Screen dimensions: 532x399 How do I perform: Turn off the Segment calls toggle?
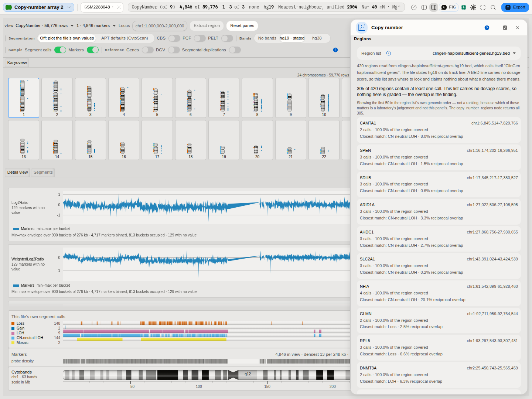point(60,50)
